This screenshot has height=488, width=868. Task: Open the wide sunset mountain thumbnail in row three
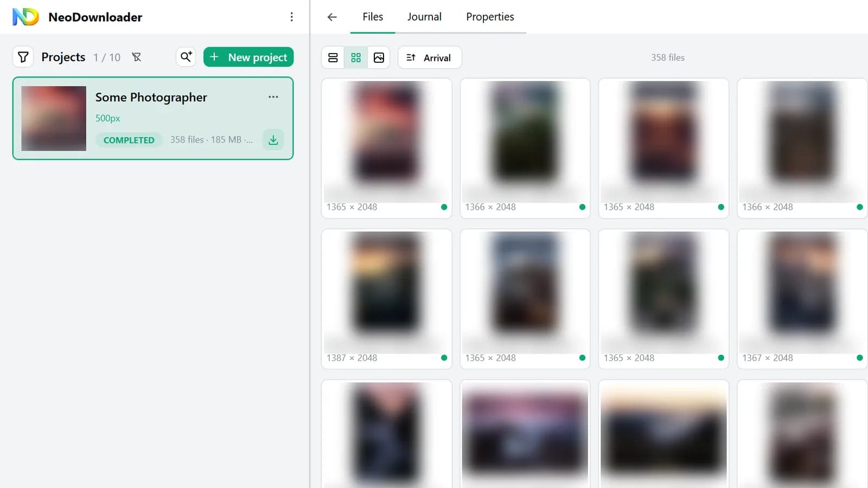pyautogui.click(x=663, y=434)
